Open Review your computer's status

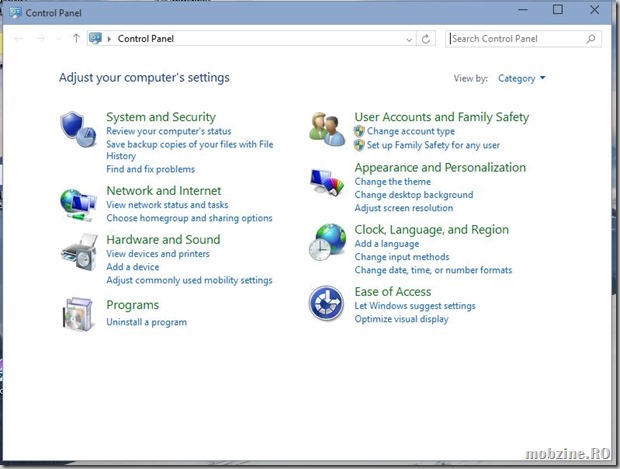click(x=169, y=131)
